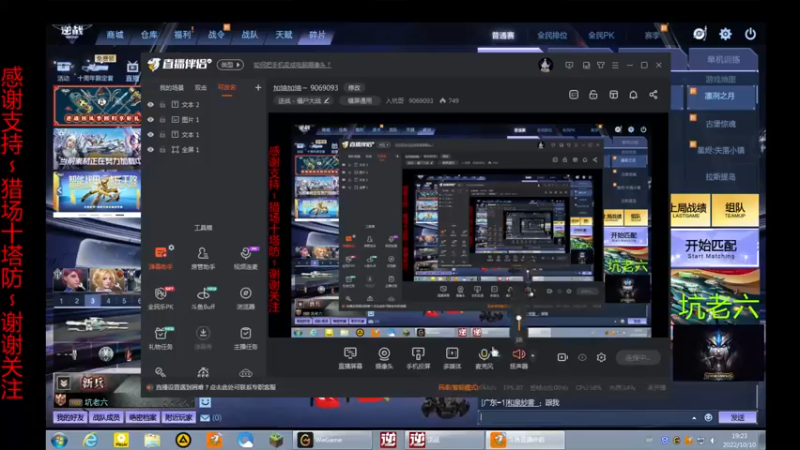
Task: Open Internet Explorer from the taskbar
Action: (x=90, y=439)
